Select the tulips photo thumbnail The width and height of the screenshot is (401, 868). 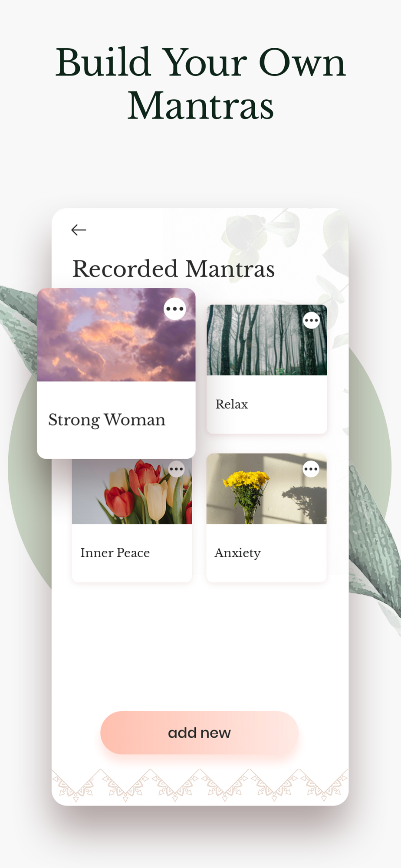pyautogui.click(x=132, y=491)
